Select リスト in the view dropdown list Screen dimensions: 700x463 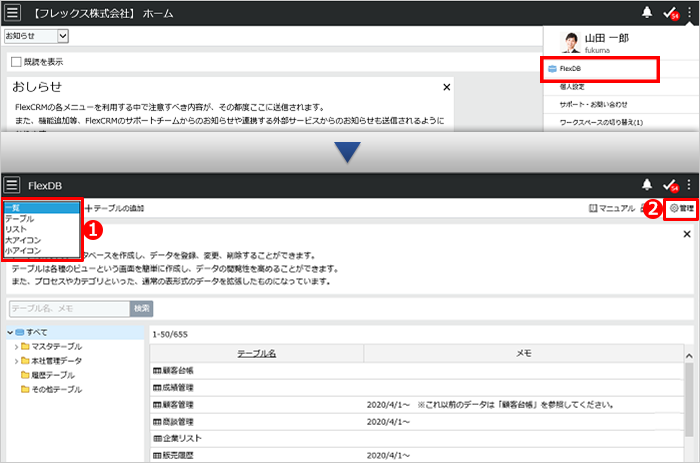click(42, 229)
